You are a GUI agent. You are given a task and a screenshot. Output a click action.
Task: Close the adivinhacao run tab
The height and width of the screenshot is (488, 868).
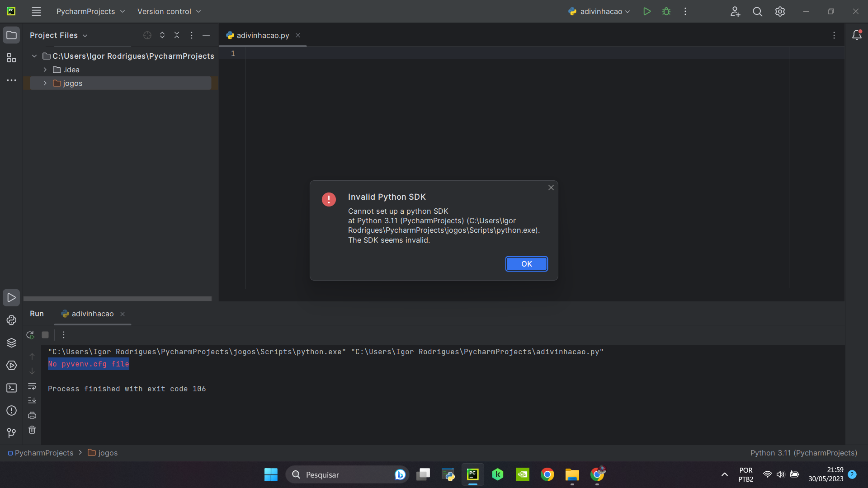pos(123,314)
